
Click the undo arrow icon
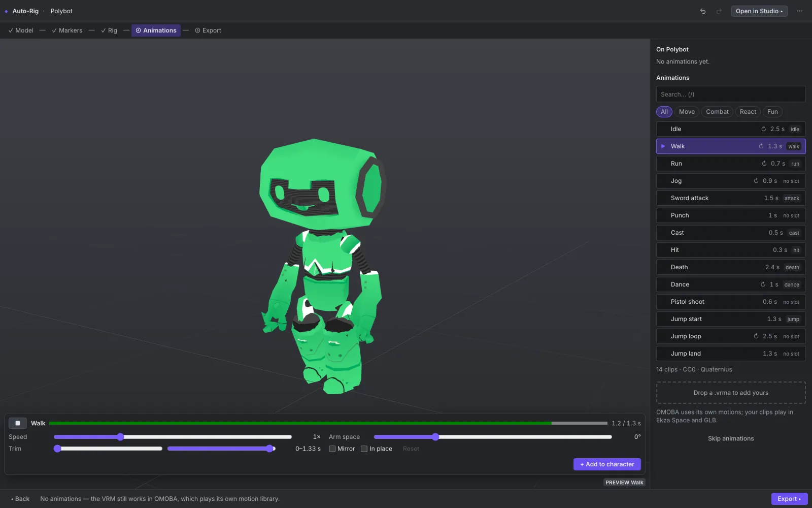pyautogui.click(x=703, y=11)
